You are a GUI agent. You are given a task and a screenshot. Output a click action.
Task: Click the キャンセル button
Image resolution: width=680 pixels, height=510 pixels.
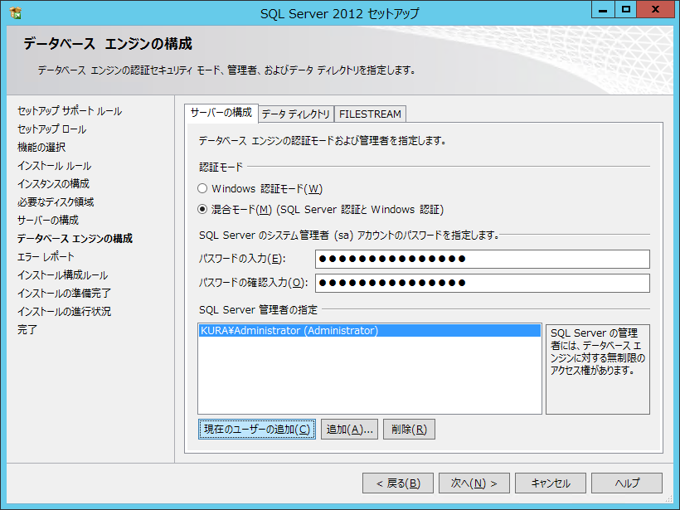point(550,483)
